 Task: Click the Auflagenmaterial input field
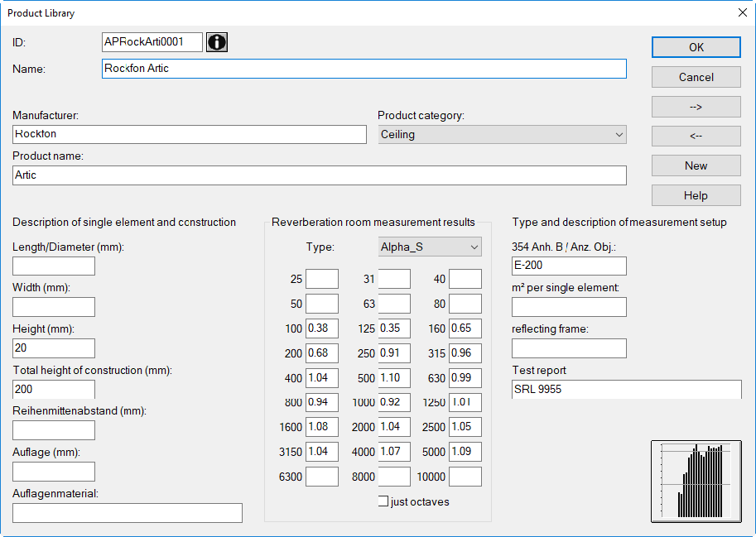128,513
